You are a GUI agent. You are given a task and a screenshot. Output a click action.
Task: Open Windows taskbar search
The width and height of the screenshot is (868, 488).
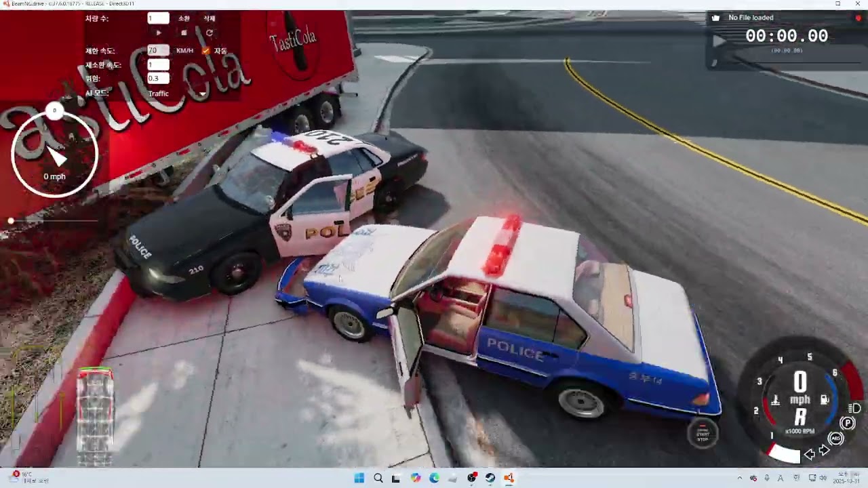pyautogui.click(x=378, y=478)
